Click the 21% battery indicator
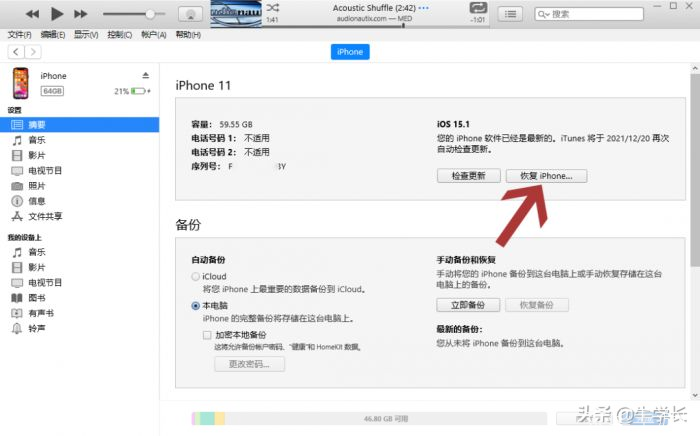This screenshot has width=700, height=436. click(132, 91)
